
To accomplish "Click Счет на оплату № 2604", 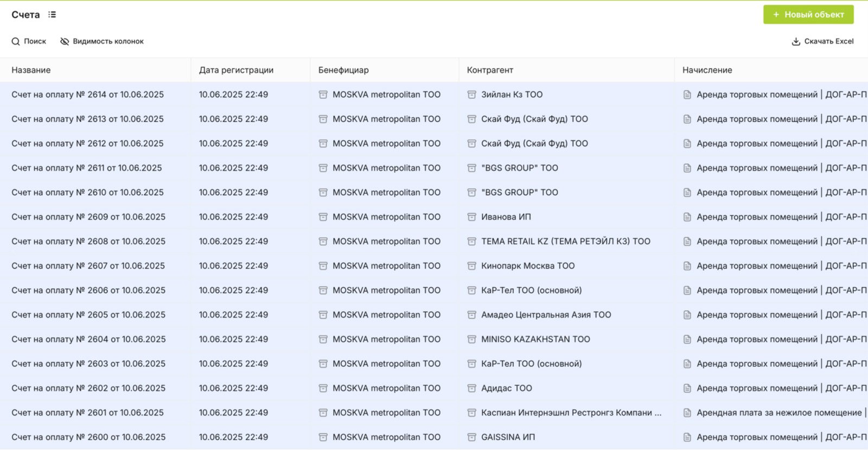I will 88,339.
